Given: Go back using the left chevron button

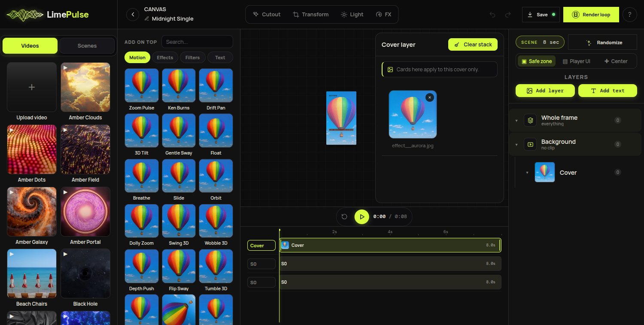Looking at the screenshot, I should [133, 15].
